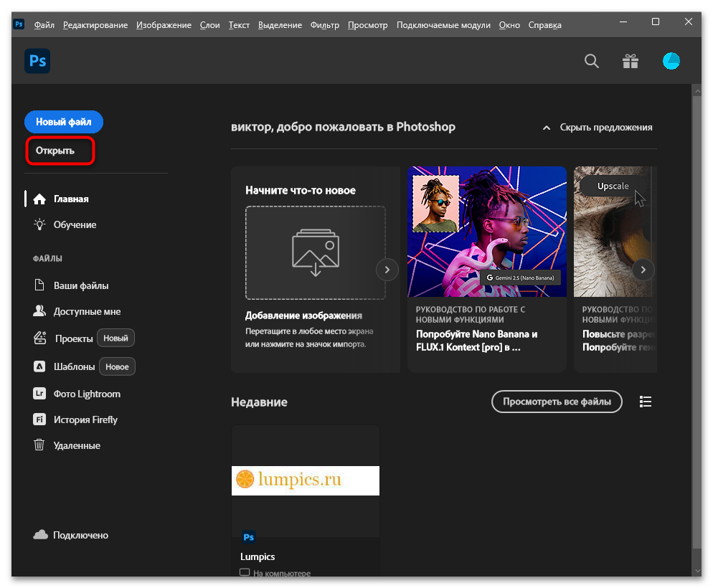
Task: Open the Фото Lightroom Lr icon
Action: (x=39, y=393)
